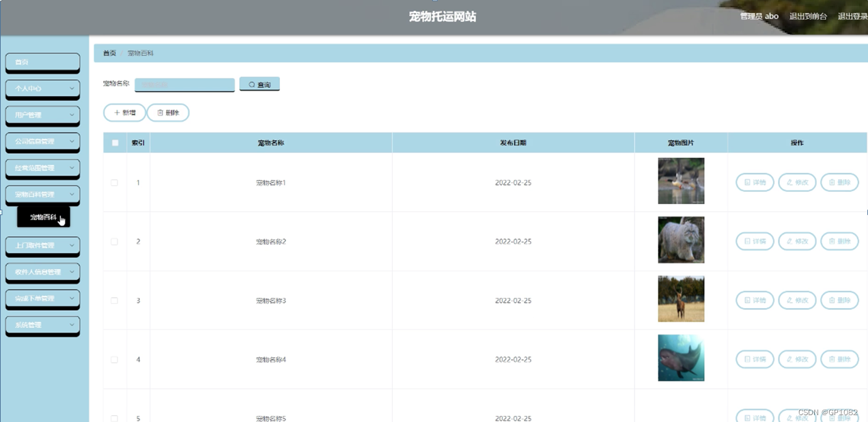Click the 查询 search button
868x422 pixels.
coord(260,84)
